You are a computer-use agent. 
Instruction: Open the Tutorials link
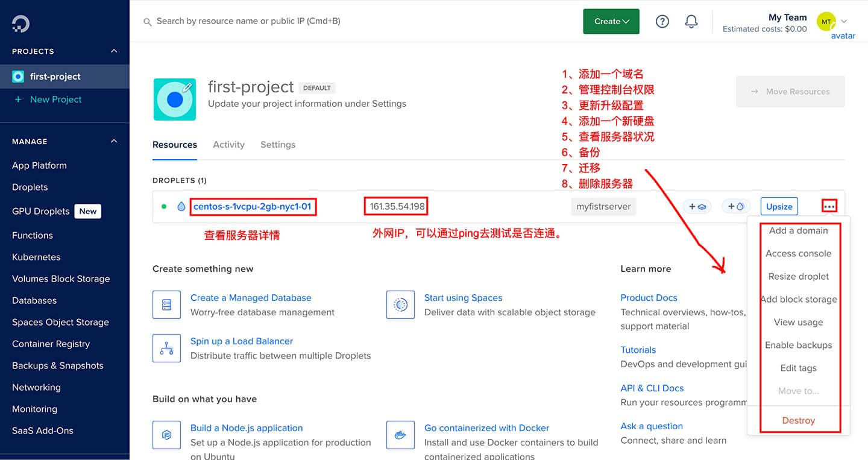[638, 350]
